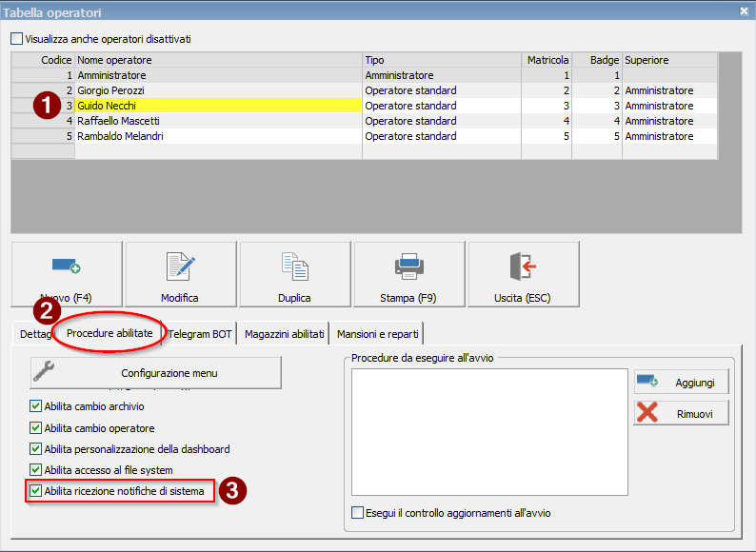
Task: Uncheck Abilita cambio archivio
Action: pos(36,406)
